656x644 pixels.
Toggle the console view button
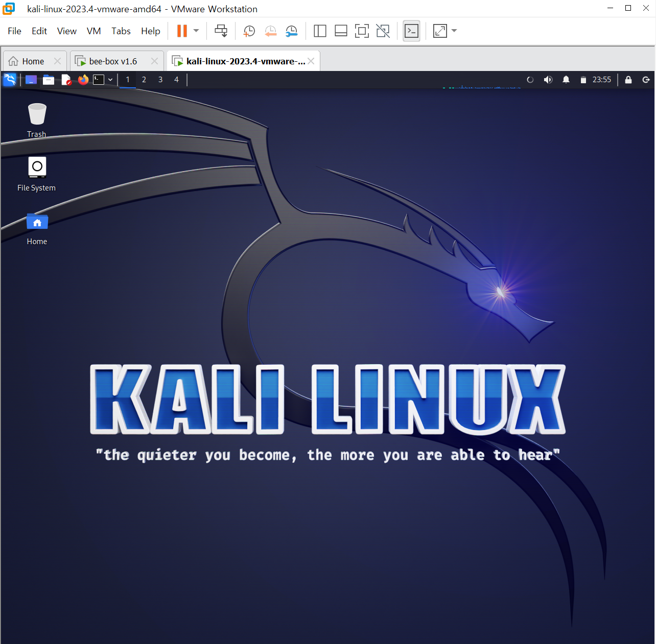coord(411,31)
